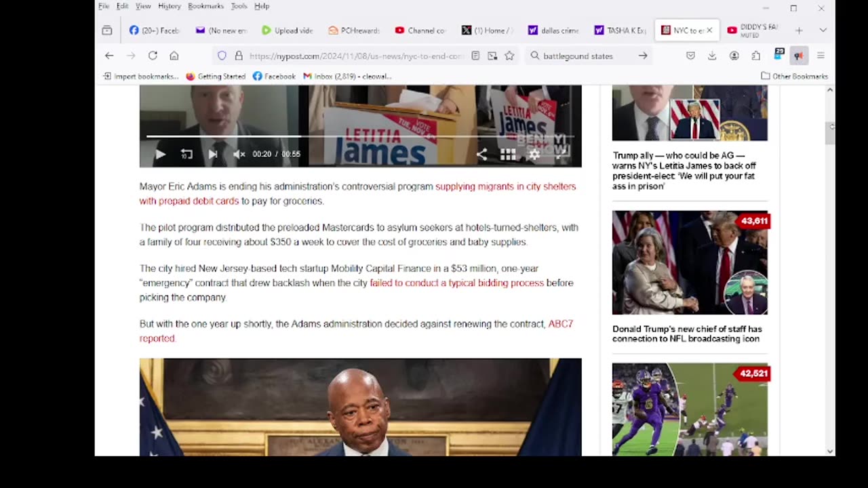Go back to the previous page

pyautogui.click(x=109, y=56)
